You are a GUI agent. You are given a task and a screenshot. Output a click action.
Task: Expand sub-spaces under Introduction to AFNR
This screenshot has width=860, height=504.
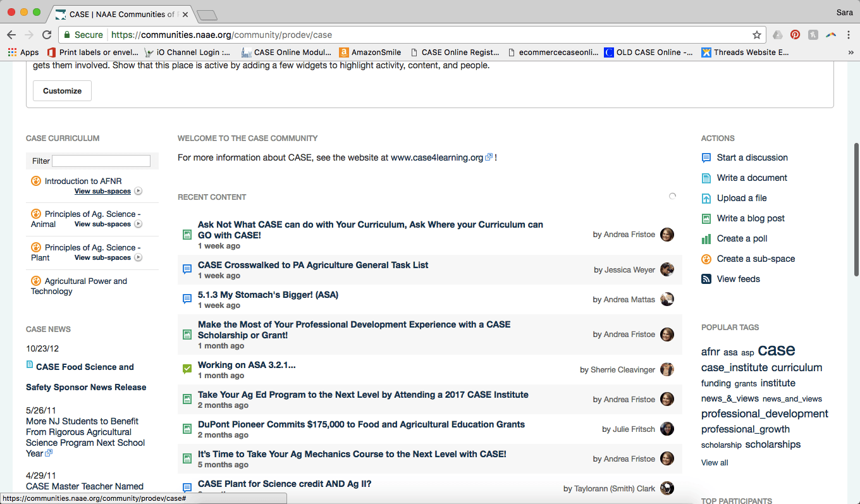point(107,191)
